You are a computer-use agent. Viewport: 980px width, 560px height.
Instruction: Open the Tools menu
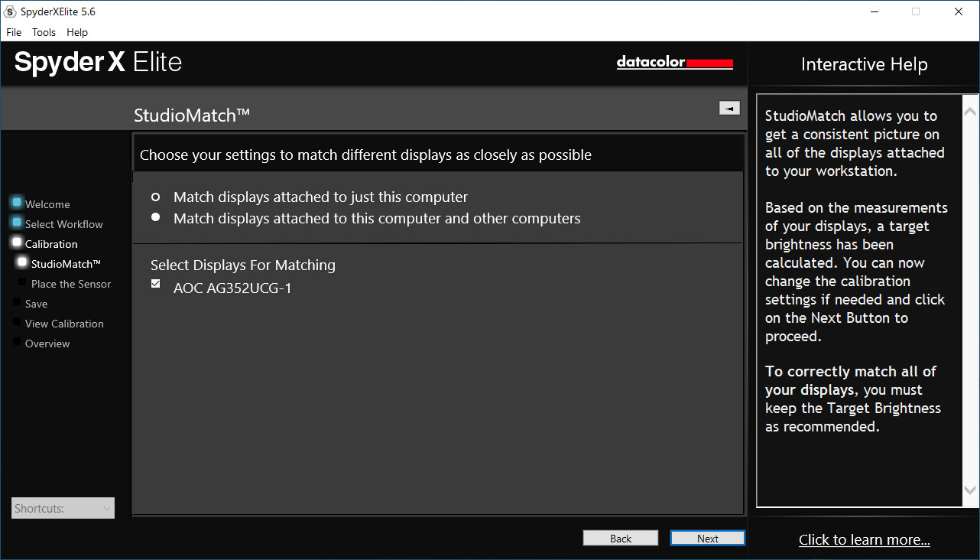click(44, 32)
